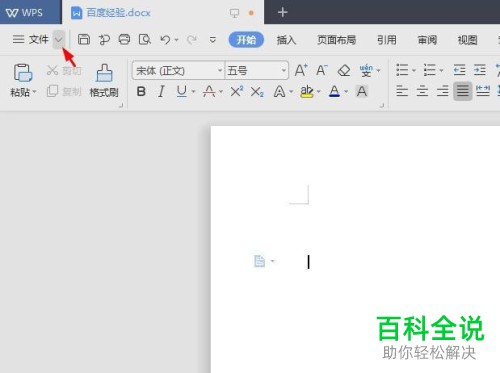Screen dimensions: 500x373
Task: Switch to the 插入 tab
Action: pos(286,40)
